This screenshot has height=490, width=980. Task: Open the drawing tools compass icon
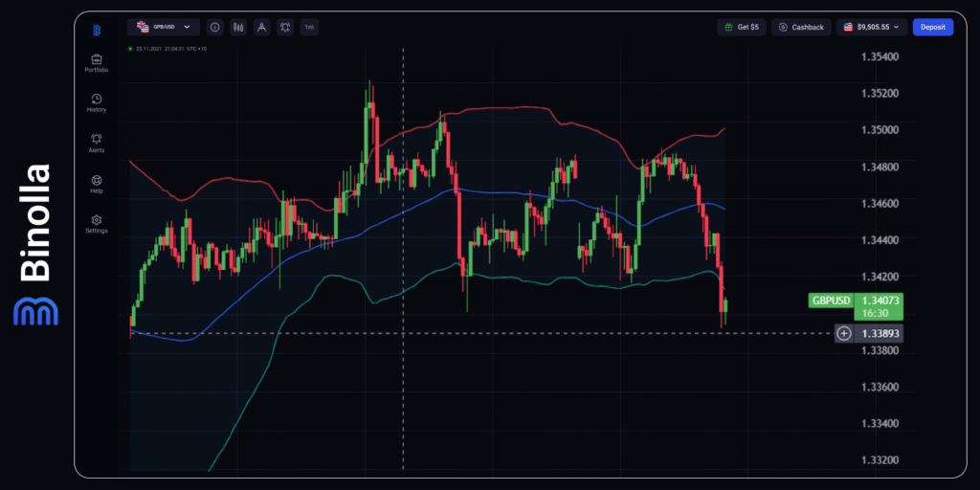tap(261, 28)
